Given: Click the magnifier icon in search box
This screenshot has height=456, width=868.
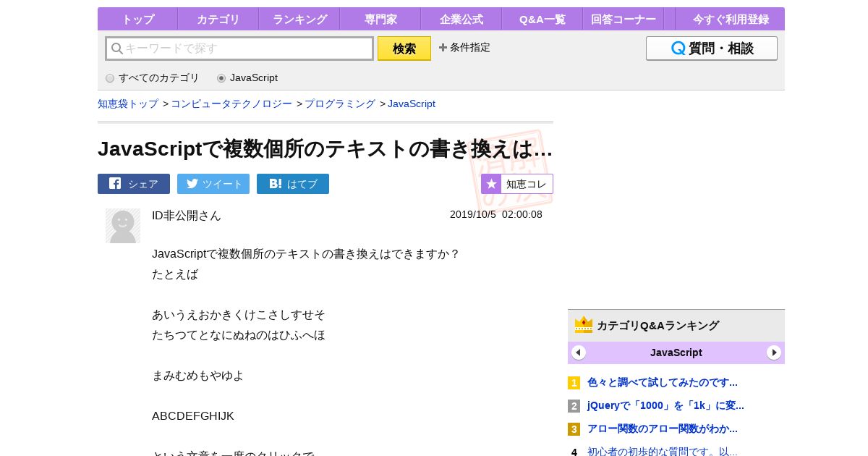Looking at the screenshot, I should click(x=116, y=48).
